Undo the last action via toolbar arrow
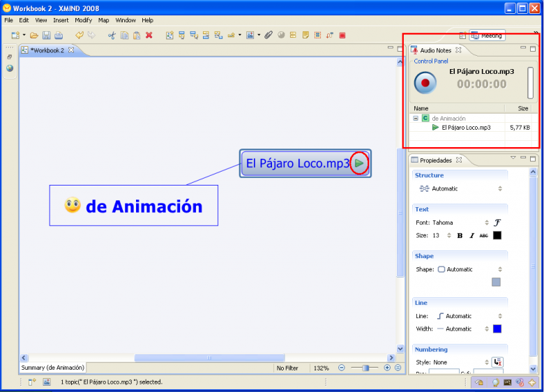544x392 pixels. [x=80, y=36]
